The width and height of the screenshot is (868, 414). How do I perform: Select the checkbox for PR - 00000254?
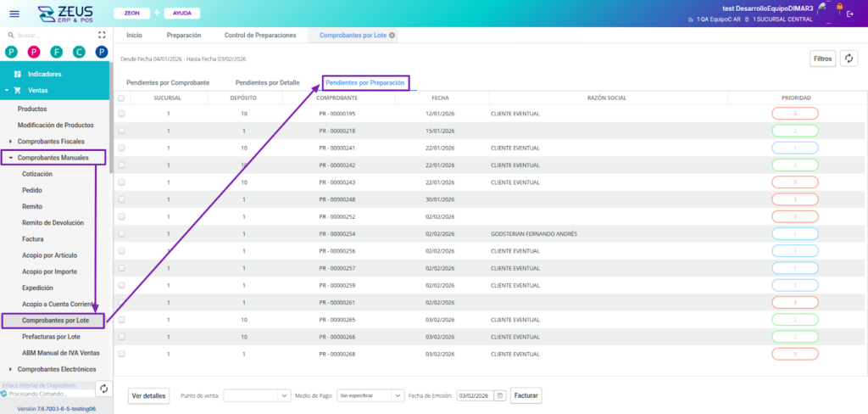click(121, 233)
